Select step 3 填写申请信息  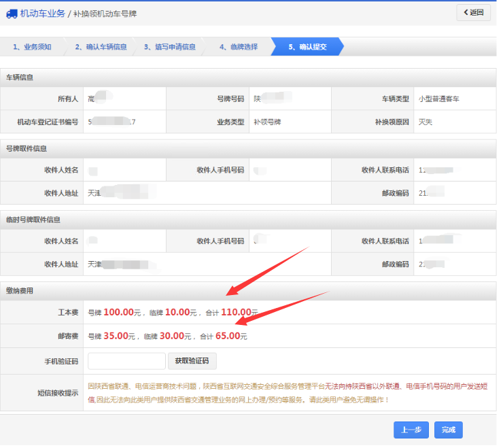169,47
